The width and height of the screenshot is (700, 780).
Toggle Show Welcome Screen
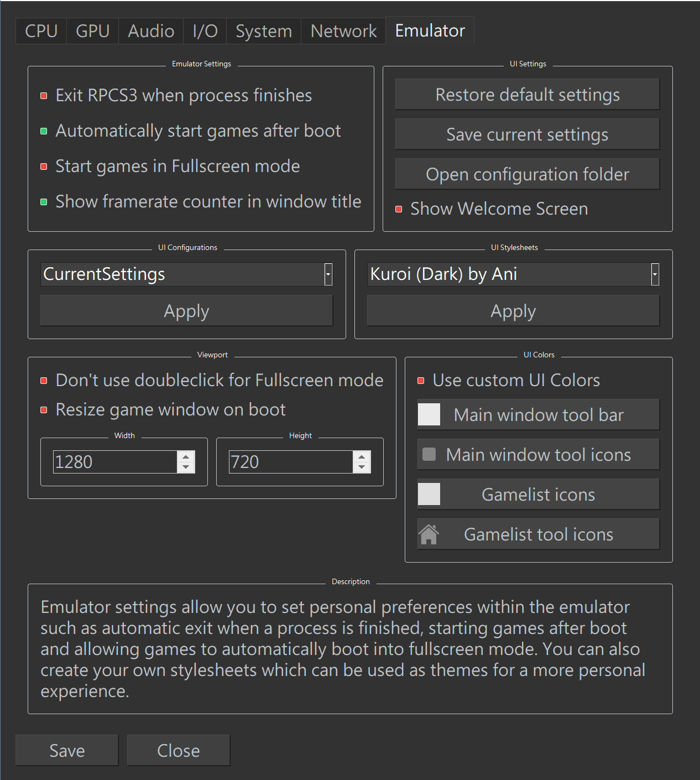(x=399, y=209)
